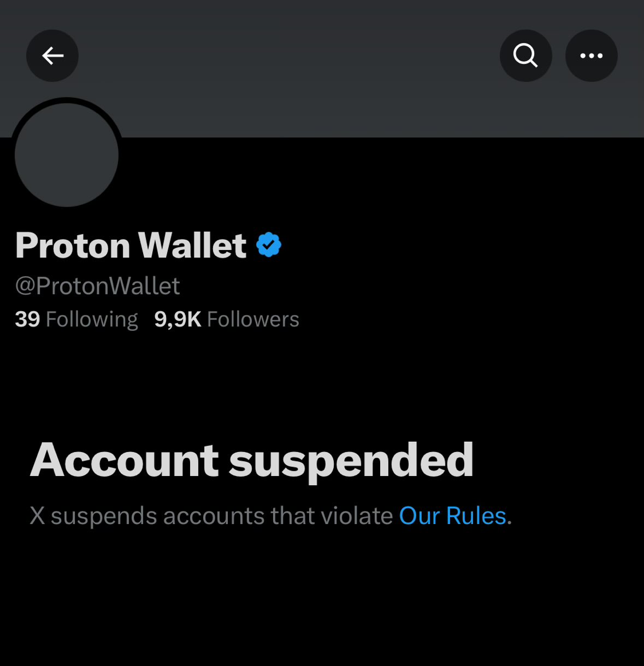Screen dimensions: 644x666
Task: Click the letter X starting the suspension notice
Action: pos(37,516)
